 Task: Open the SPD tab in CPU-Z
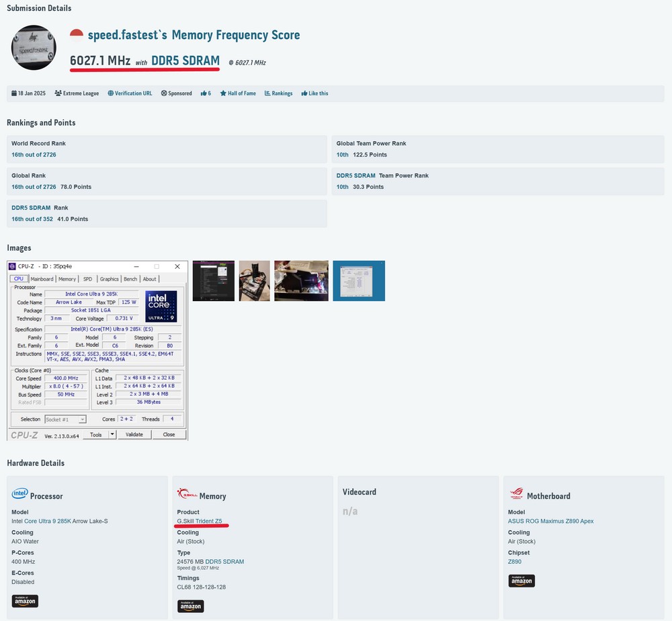[88, 279]
